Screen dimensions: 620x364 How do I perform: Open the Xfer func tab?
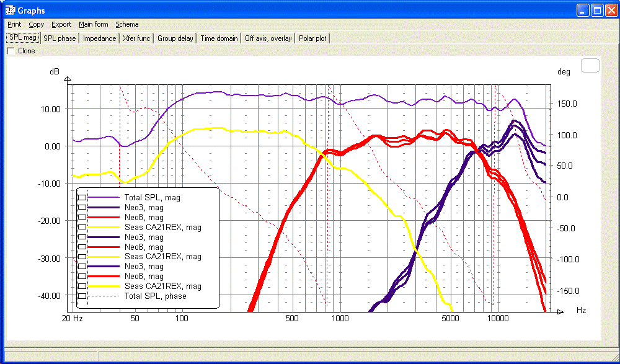click(136, 38)
